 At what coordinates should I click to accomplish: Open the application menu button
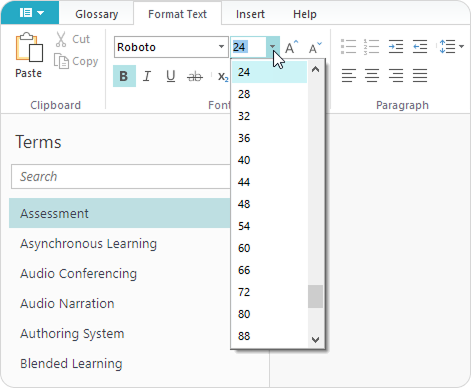pos(30,13)
